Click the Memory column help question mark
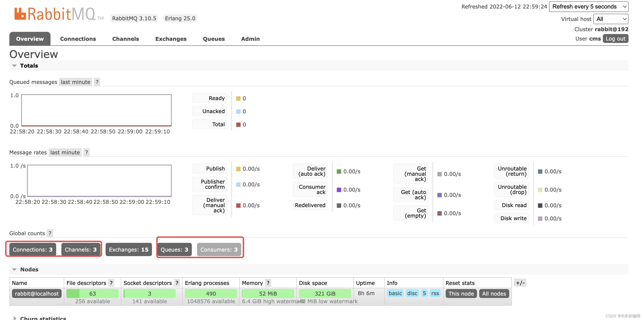 click(x=268, y=283)
